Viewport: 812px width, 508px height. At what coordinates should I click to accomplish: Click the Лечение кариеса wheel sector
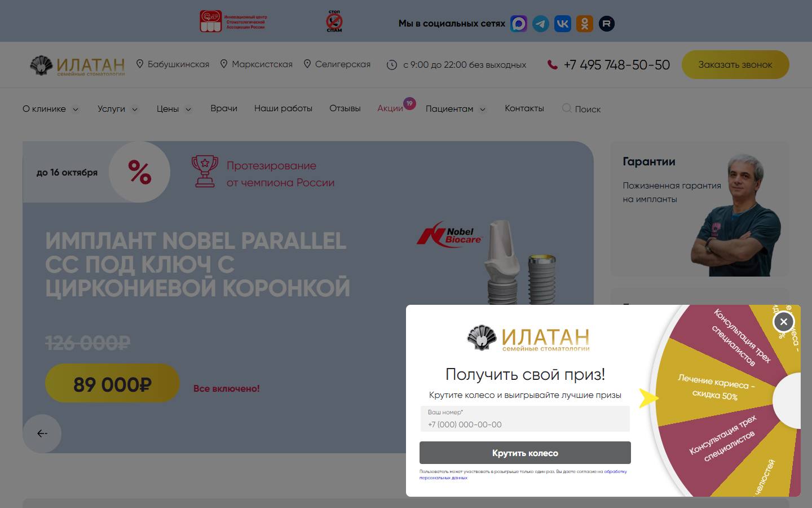tap(715, 388)
